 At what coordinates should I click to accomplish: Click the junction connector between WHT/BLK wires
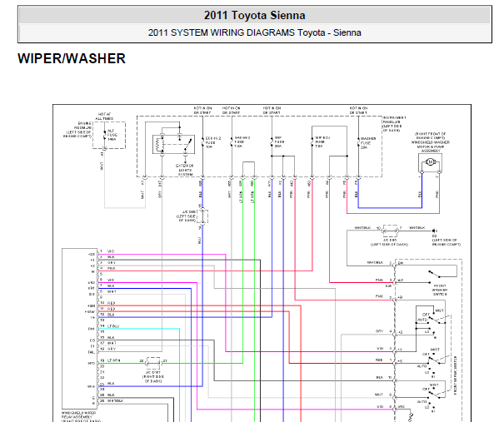point(391,231)
